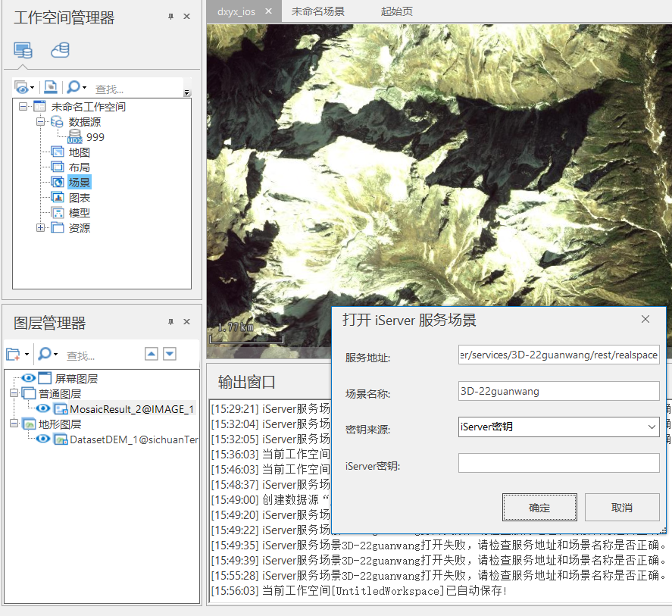Hide the DatasetDEM_1@sichuanTer terrain layer

pos(43,439)
